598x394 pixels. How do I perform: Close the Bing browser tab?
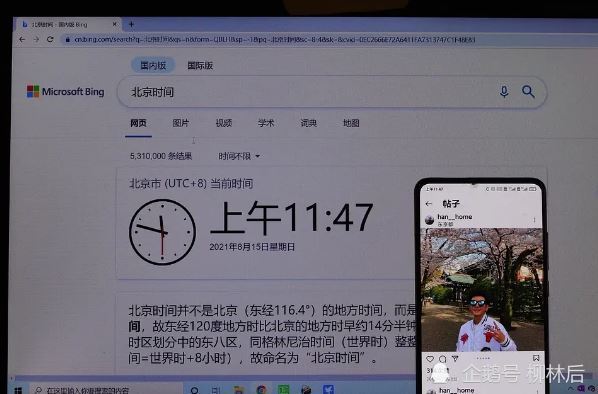pyautogui.click(x=115, y=24)
